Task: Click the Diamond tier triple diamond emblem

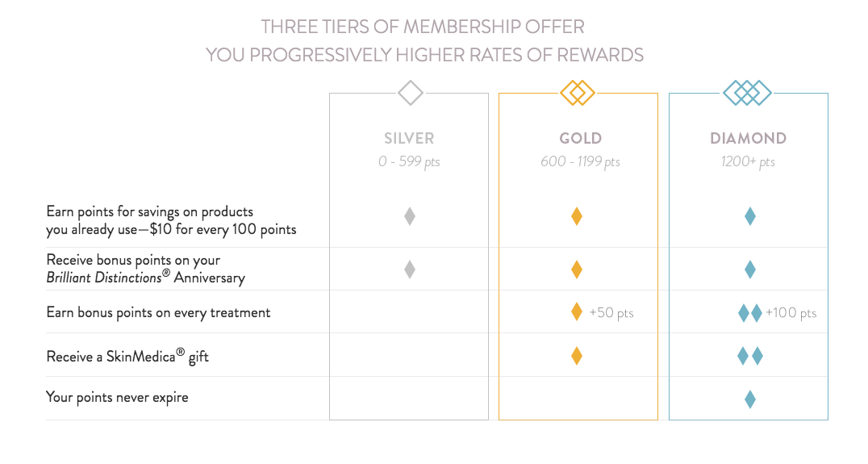Action: [x=747, y=93]
